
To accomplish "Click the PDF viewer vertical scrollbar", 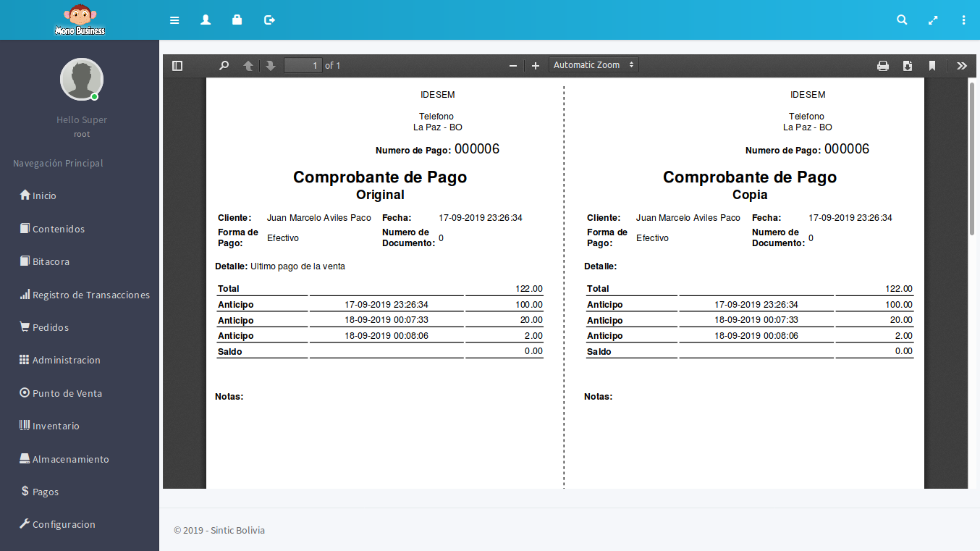I will 972,159.
